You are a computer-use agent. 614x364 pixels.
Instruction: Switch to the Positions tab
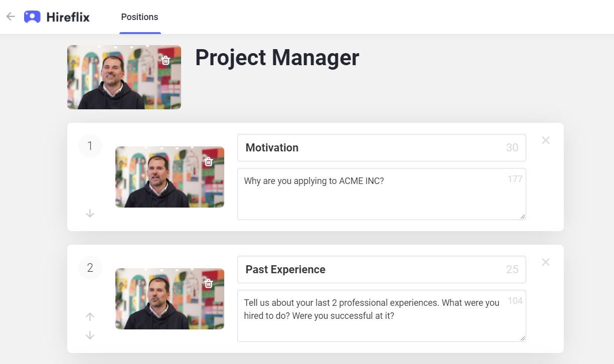(139, 17)
